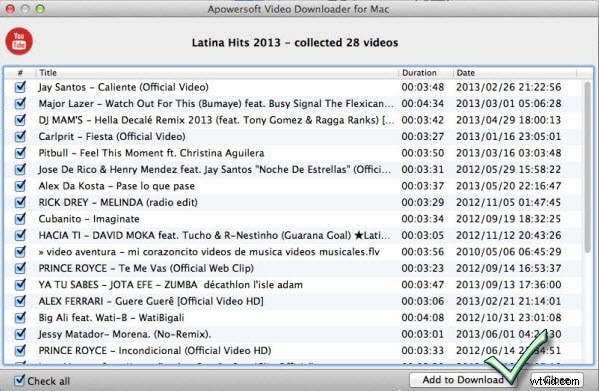This screenshot has width=599, height=391.
Task: Toggle Cubanito - Imaginate checkbox
Action: [20, 219]
